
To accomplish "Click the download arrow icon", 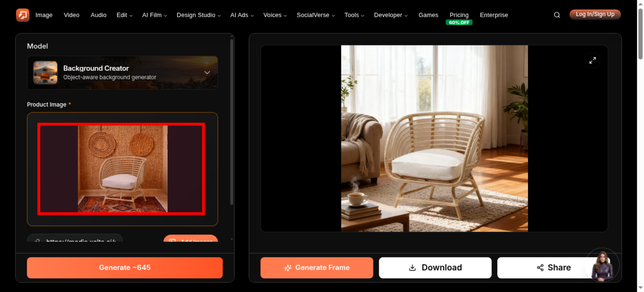I will coord(412,268).
